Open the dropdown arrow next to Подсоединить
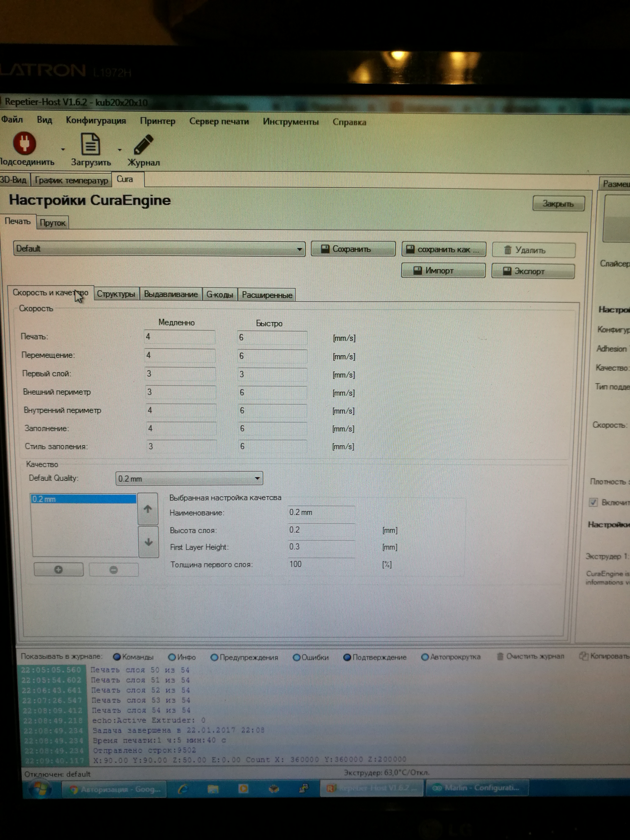The image size is (630, 840). click(63, 150)
